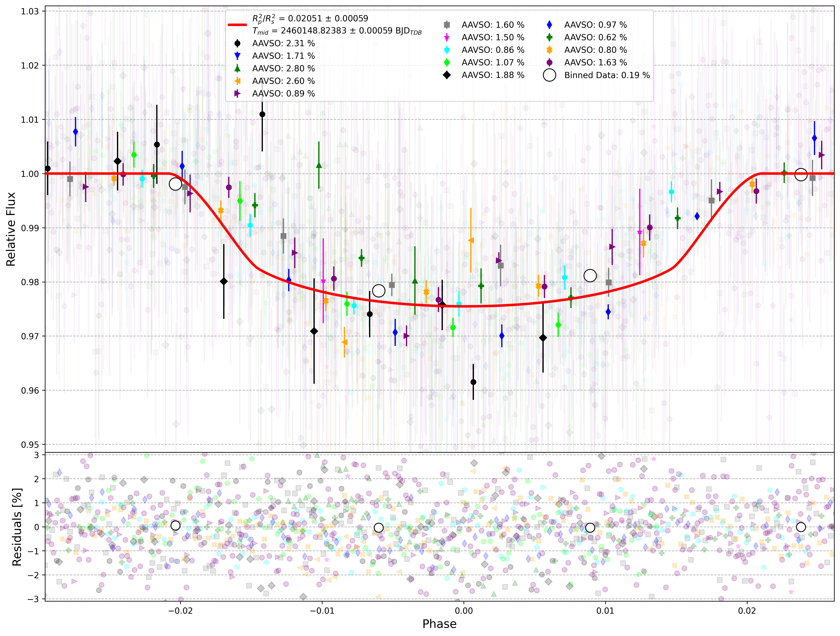Click the black circle marker for AAVSO 2.31 %

click(237, 43)
